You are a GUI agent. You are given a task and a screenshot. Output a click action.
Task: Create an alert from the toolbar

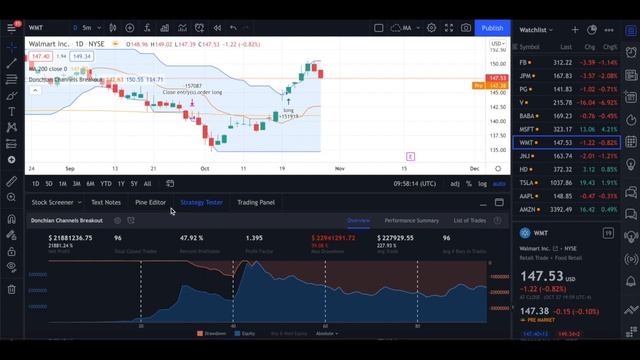pyautogui.click(x=200, y=28)
